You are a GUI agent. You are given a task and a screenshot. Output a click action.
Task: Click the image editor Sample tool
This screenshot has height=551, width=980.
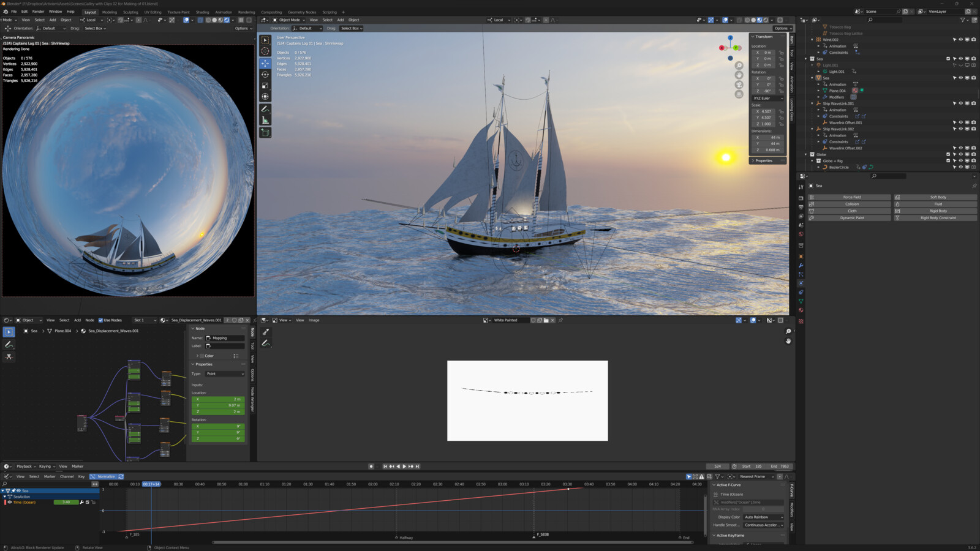point(265,332)
